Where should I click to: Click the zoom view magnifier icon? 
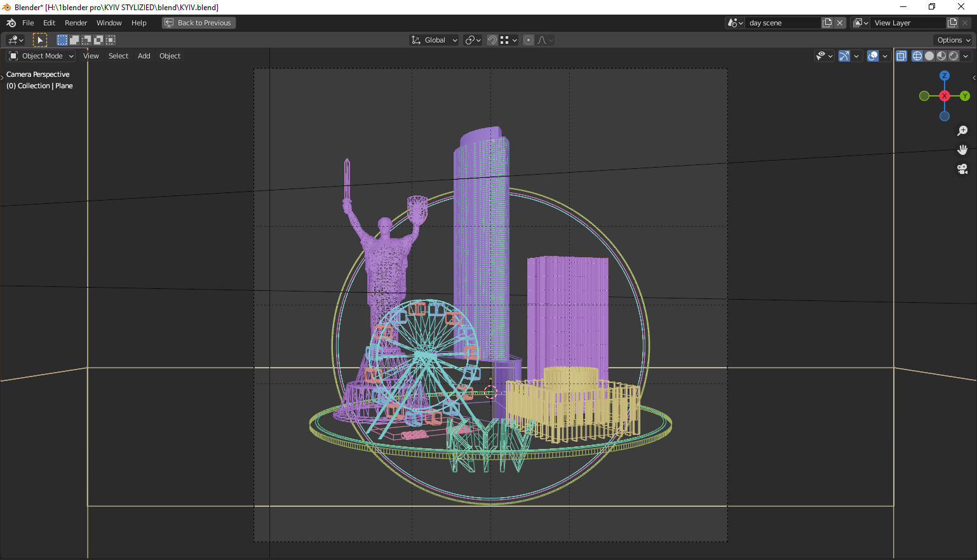[x=962, y=131]
